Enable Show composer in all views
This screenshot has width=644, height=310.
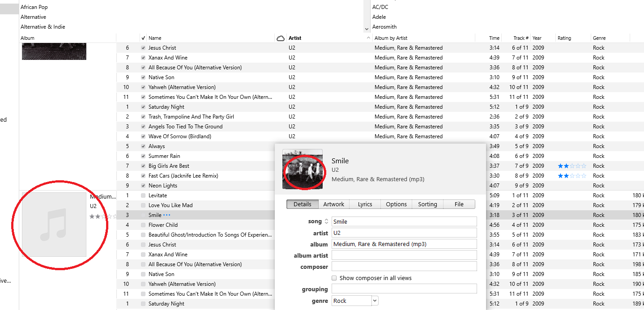[334, 278]
